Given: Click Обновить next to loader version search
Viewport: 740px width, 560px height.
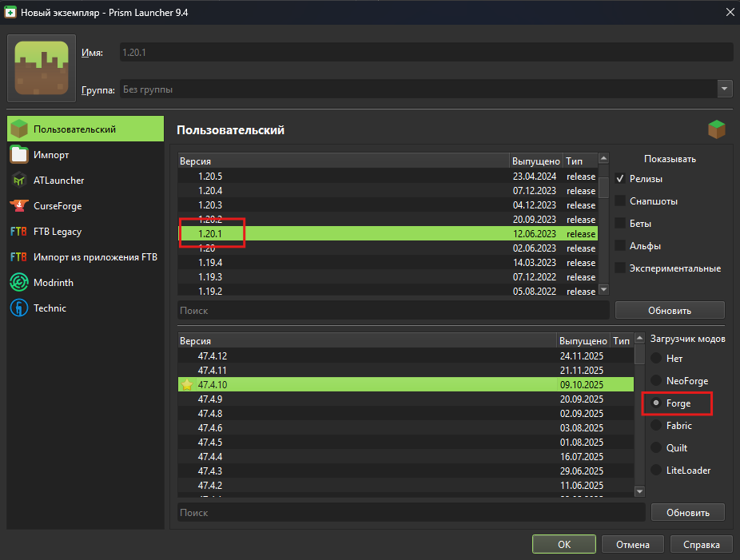Looking at the screenshot, I should click(687, 512).
